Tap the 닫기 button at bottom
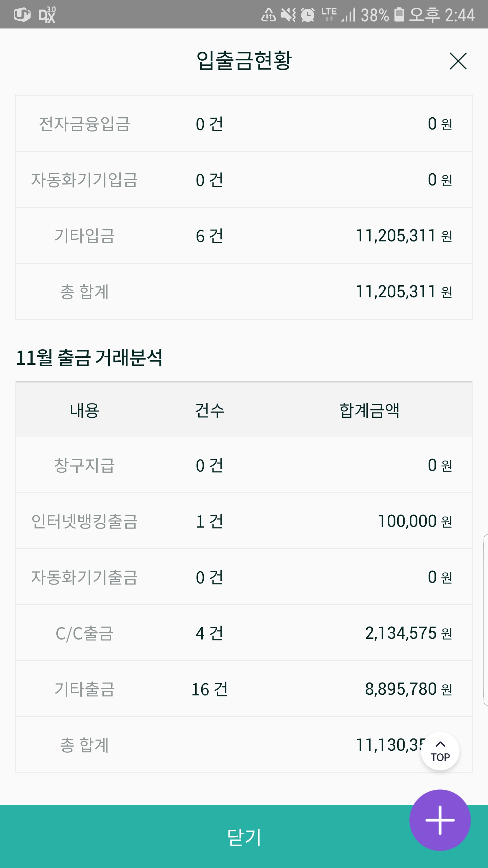The height and width of the screenshot is (868, 488). tap(244, 836)
